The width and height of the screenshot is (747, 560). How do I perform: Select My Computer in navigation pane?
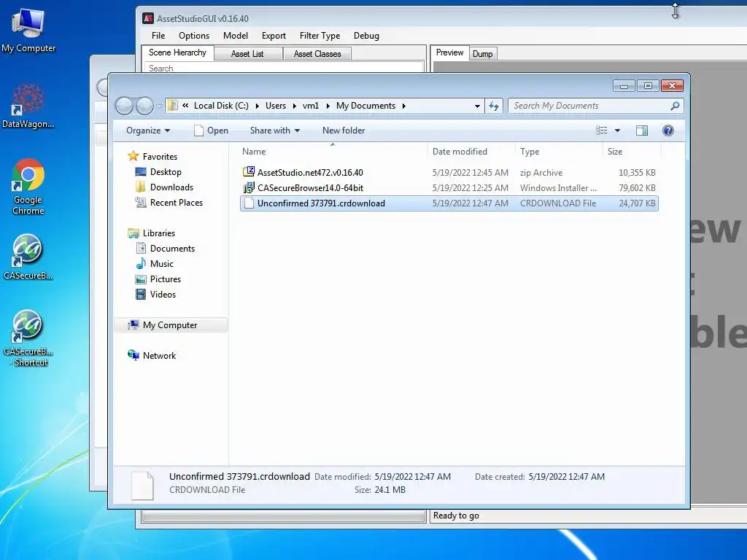coord(169,324)
